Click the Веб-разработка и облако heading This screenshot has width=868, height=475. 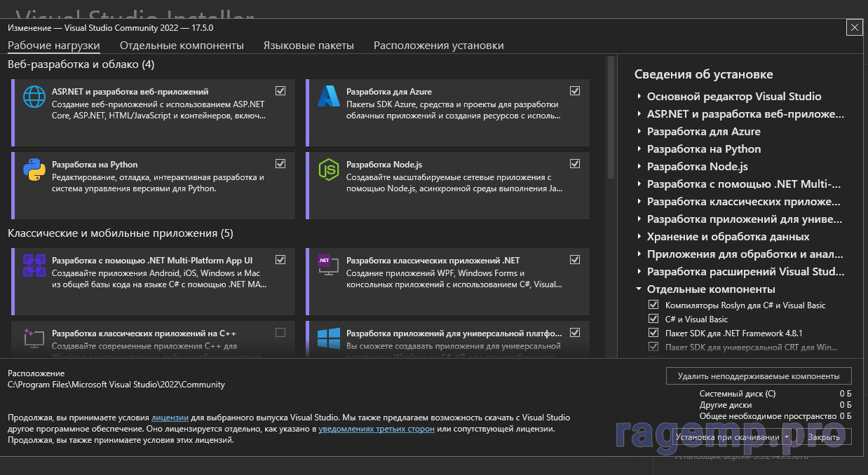point(81,64)
